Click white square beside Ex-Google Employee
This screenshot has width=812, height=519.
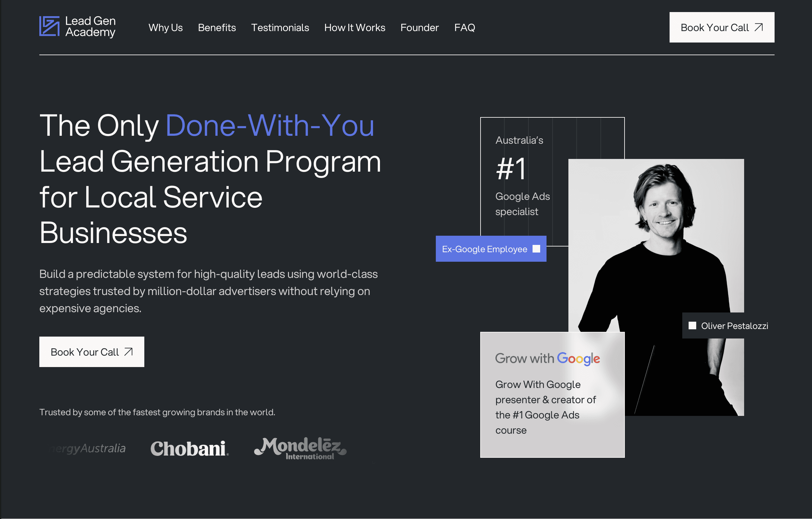tap(536, 249)
